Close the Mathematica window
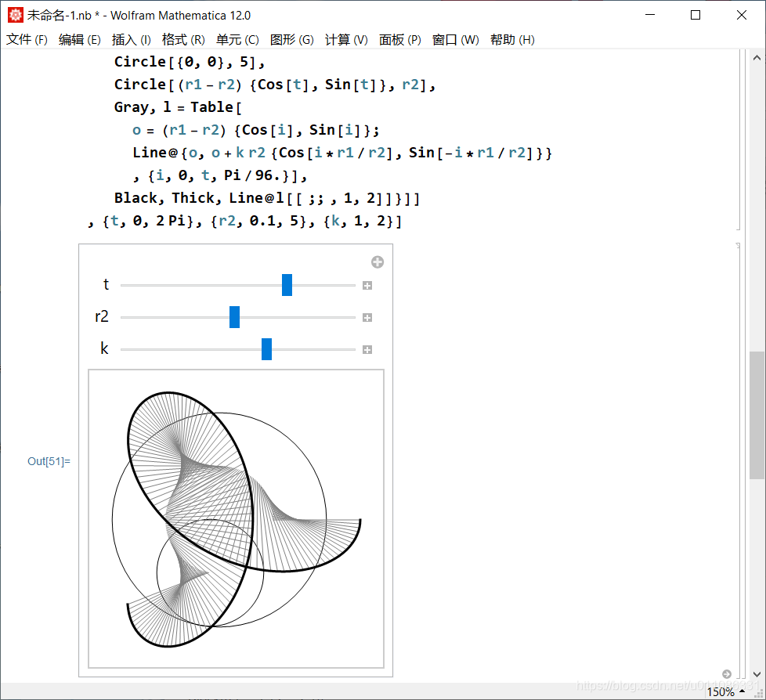 [742, 15]
